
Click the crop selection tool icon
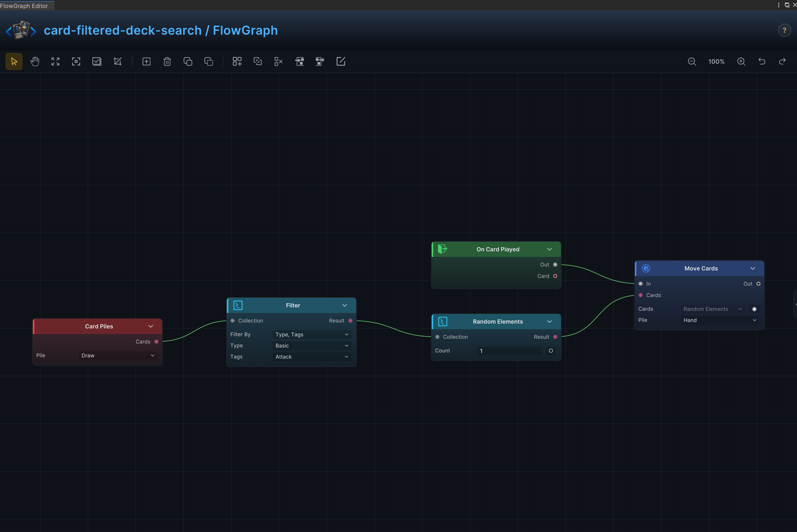(x=118, y=61)
